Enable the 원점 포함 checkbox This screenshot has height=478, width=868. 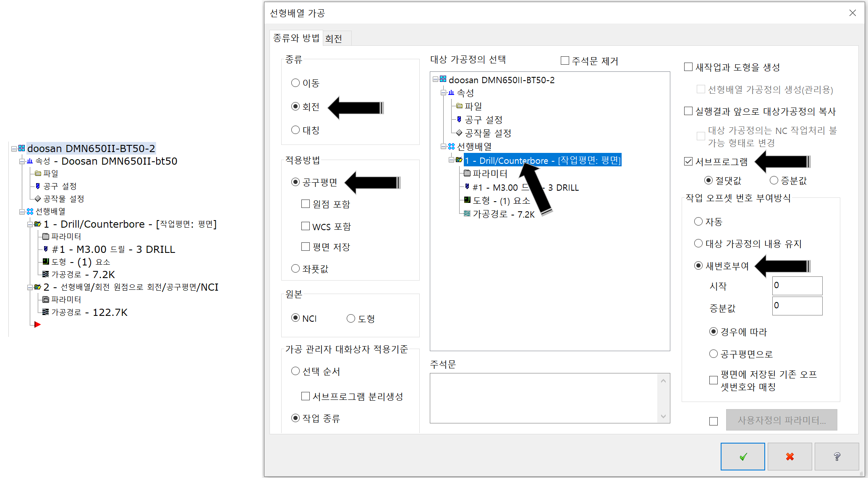(x=306, y=204)
